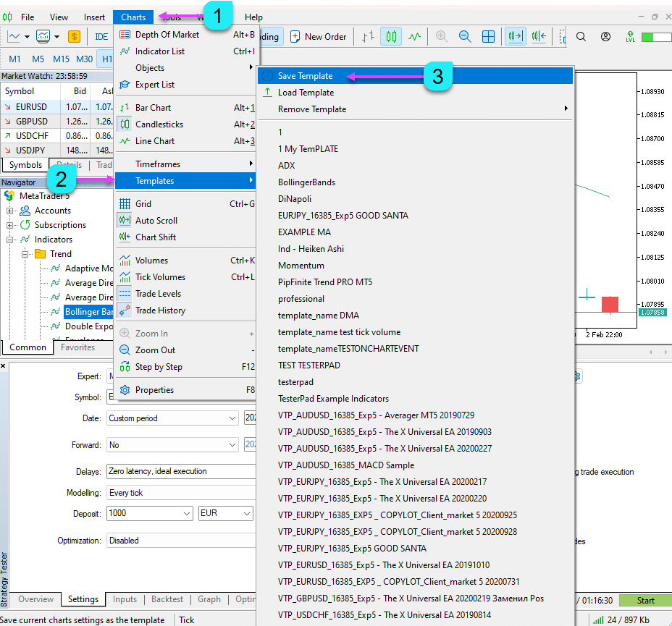Open the New Order dialog
This screenshot has width=672, height=626.
(x=318, y=36)
